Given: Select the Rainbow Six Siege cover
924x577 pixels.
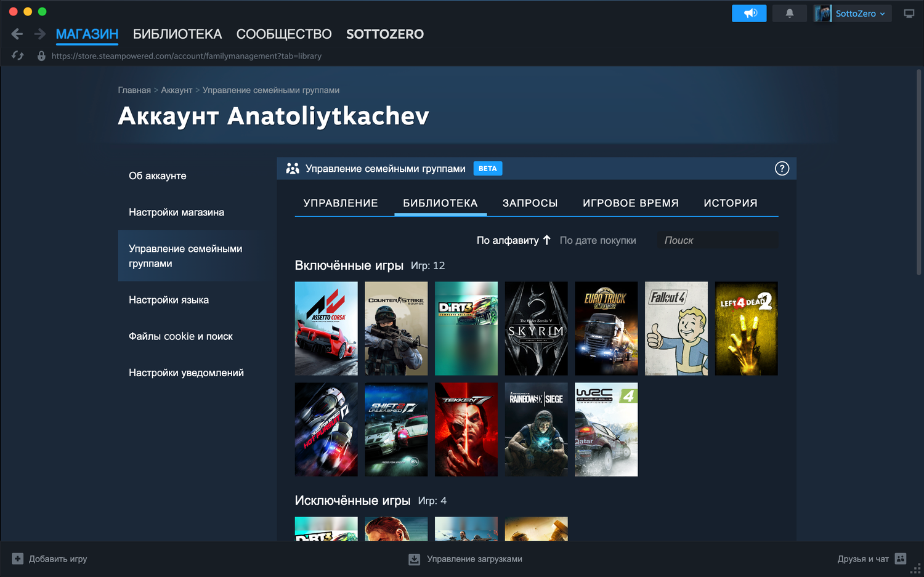Looking at the screenshot, I should pos(537,430).
